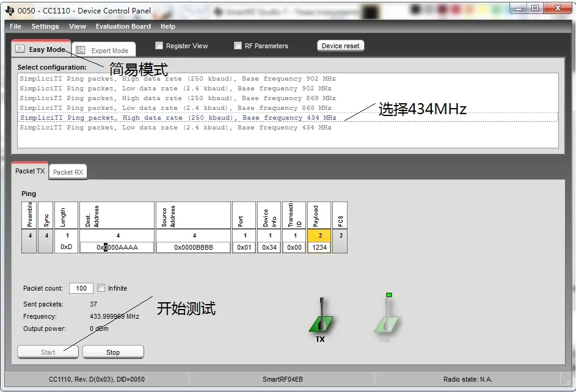Click the FCS column header
Screen dimensions: 576x392
(x=340, y=216)
